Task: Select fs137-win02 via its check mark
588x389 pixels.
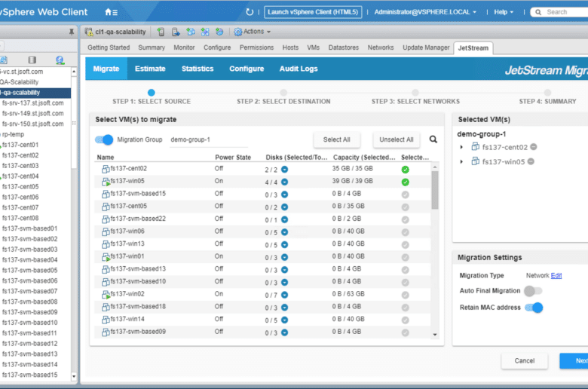Action: pos(405,295)
